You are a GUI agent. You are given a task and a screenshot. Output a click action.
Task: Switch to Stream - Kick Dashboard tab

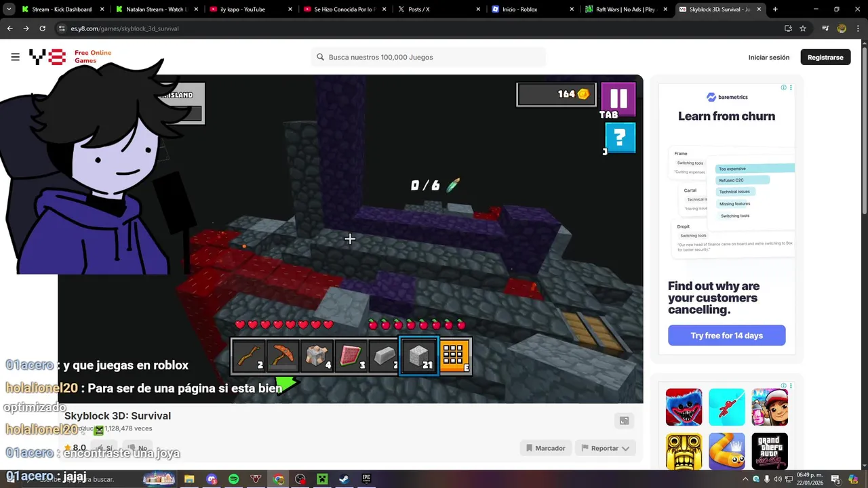pyautogui.click(x=61, y=9)
